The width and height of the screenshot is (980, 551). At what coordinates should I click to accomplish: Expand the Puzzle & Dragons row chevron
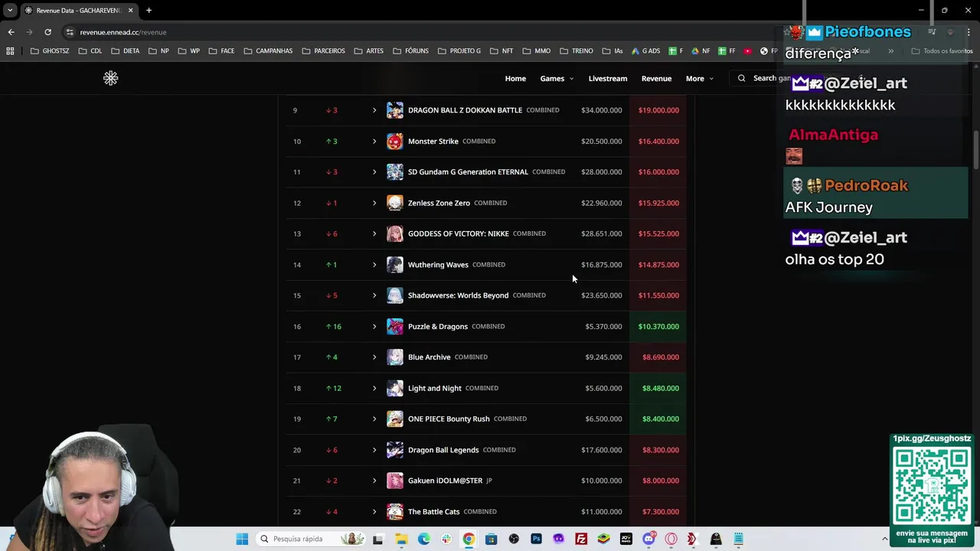[374, 326]
